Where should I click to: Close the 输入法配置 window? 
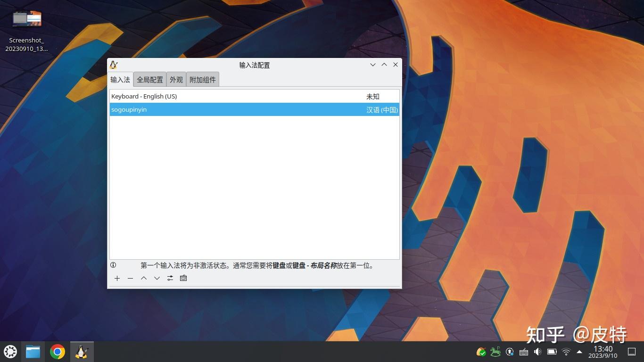[x=396, y=65]
